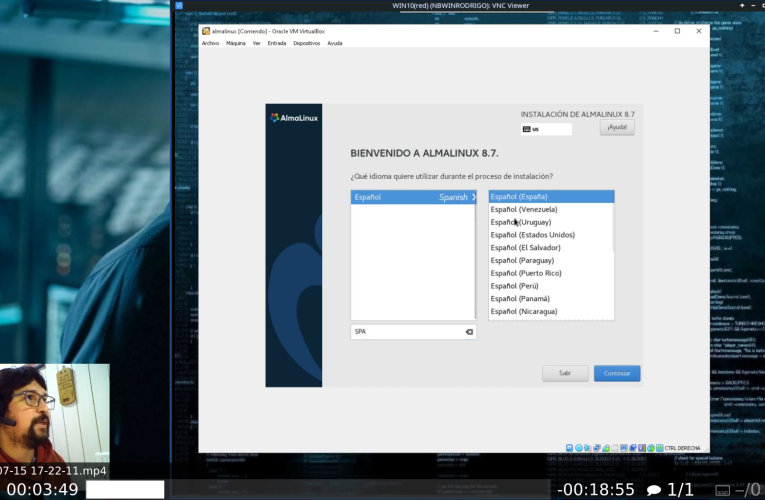Click the optical disk status icon
The image size is (765, 500).
[579, 448]
